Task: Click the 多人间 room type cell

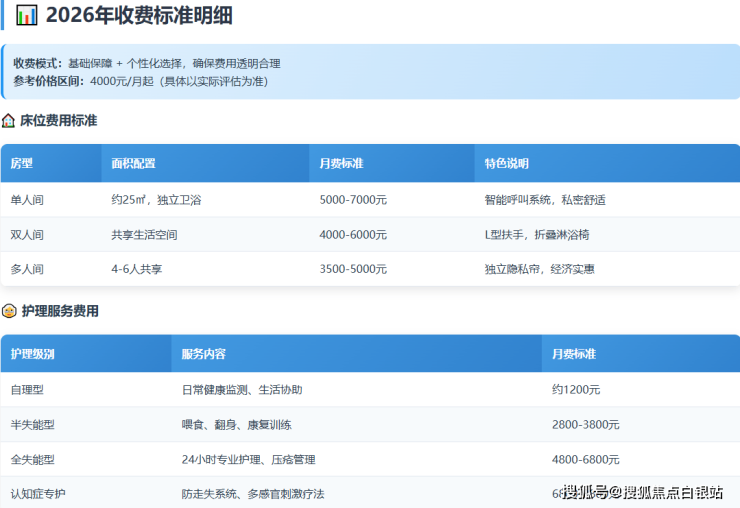Action: point(27,269)
